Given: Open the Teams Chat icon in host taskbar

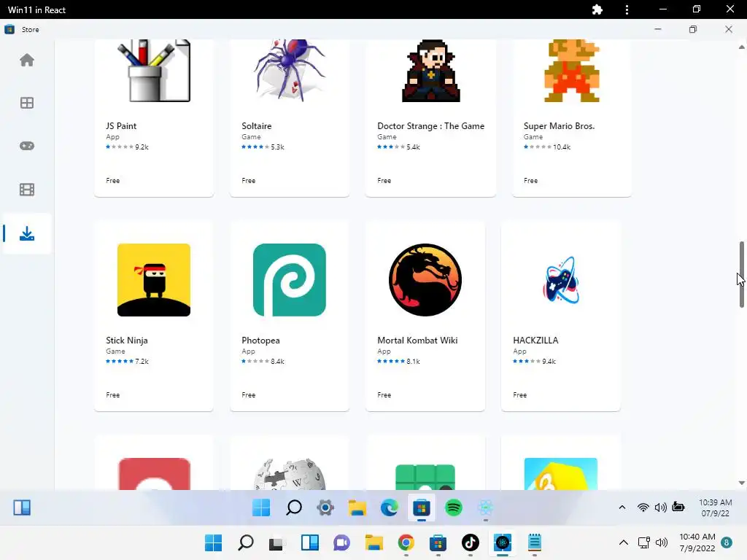Looking at the screenshot, I should coord(341,542).
